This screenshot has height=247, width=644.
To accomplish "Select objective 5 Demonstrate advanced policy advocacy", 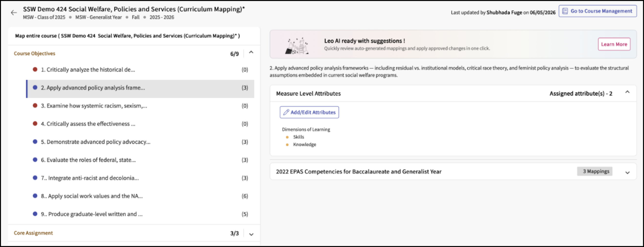I will point(140,142).
